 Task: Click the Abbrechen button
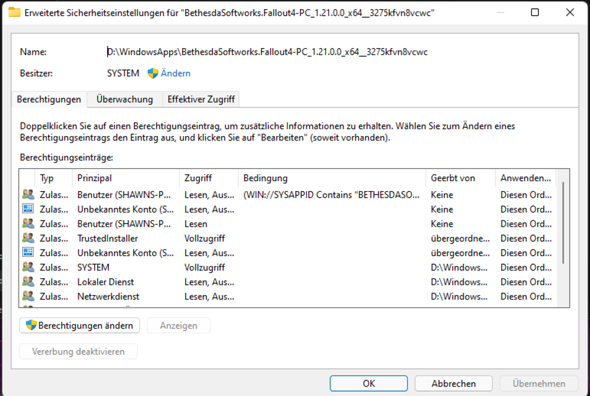coord(453,384)
